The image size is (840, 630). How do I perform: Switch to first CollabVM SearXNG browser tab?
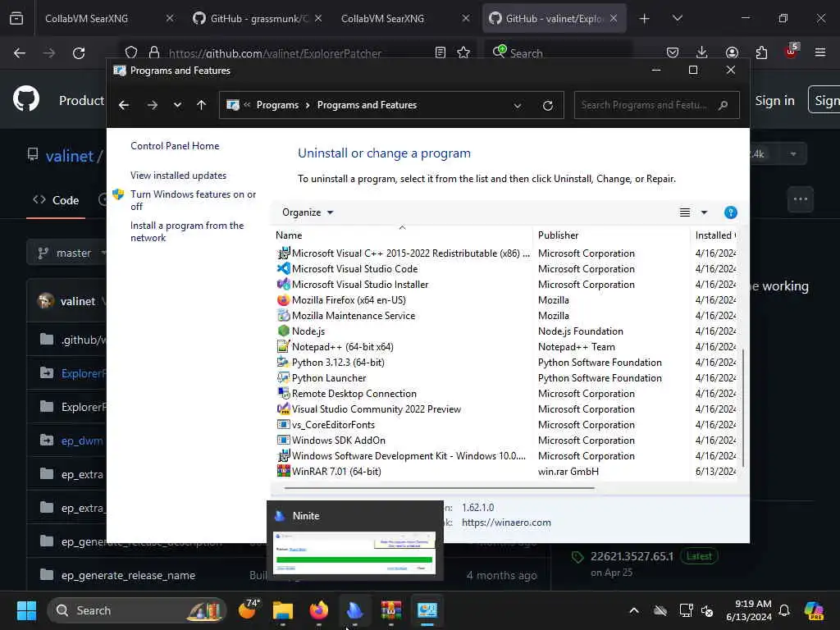86,18
